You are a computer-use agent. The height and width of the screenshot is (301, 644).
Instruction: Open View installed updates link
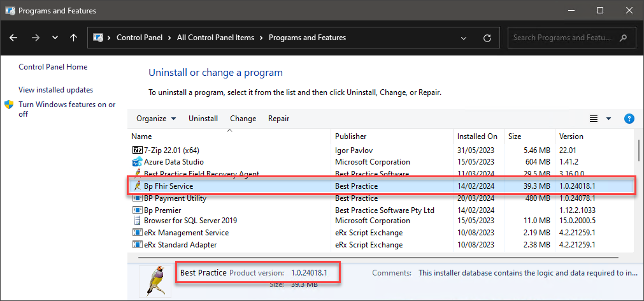[56, 90]
